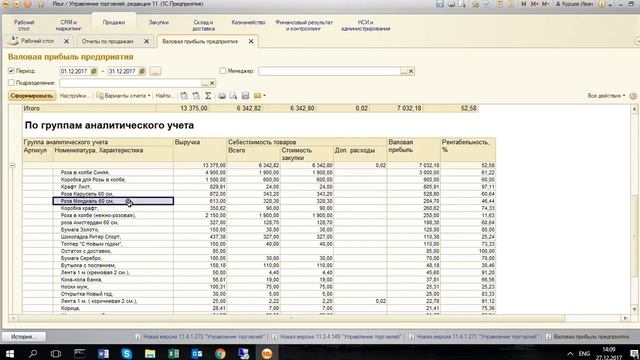Open the Закупки section

tap(158, 22)
